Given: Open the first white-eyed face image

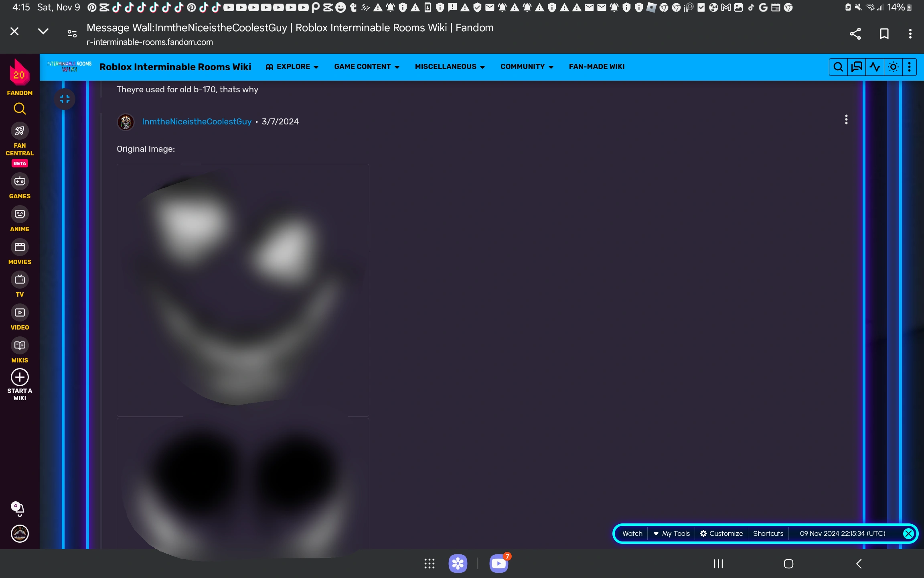Looking at the screenshot, I should (243, 290).
